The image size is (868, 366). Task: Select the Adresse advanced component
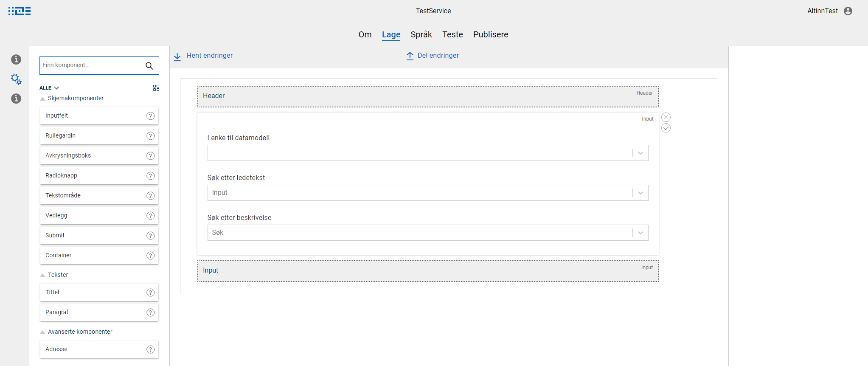(x=99, y=349)
